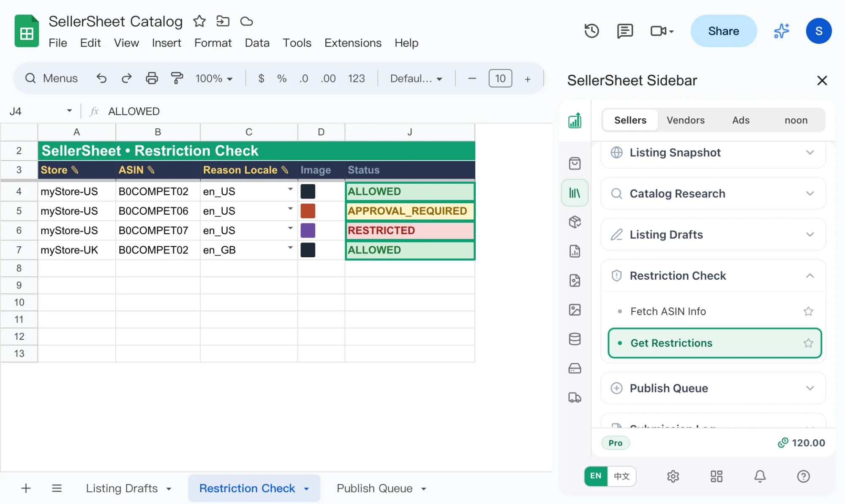Click the Pro plan badge

coord(615,443)
